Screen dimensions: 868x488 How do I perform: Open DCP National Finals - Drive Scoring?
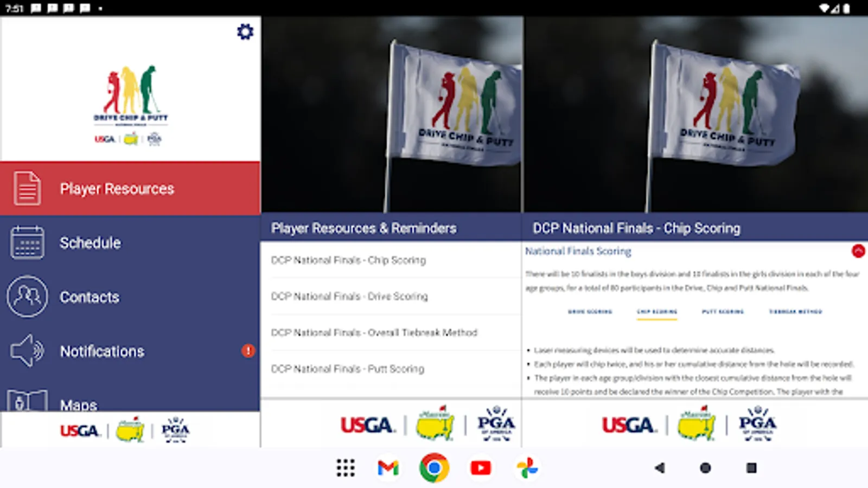(349, 297)
